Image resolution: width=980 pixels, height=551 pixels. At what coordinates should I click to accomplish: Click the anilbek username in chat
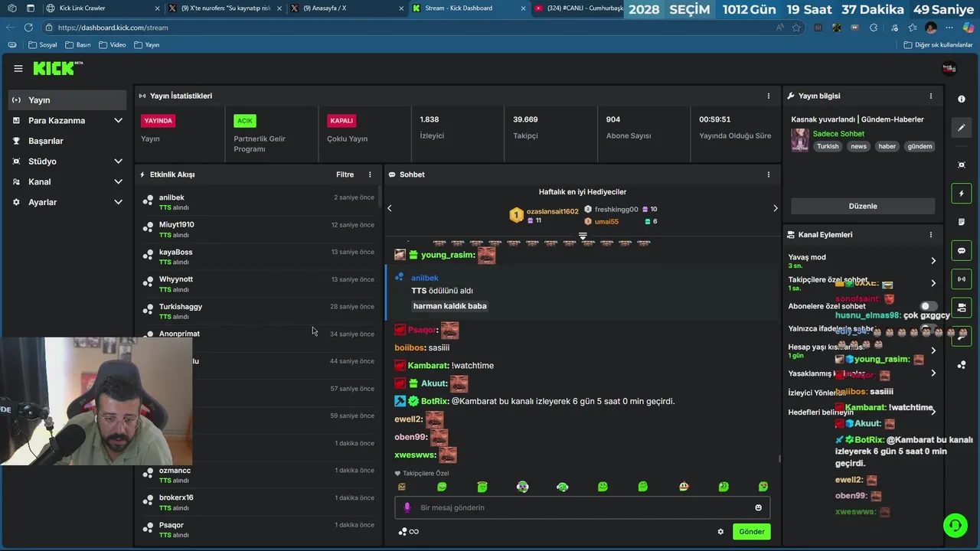pyautogui.click(x=425, y=278)
